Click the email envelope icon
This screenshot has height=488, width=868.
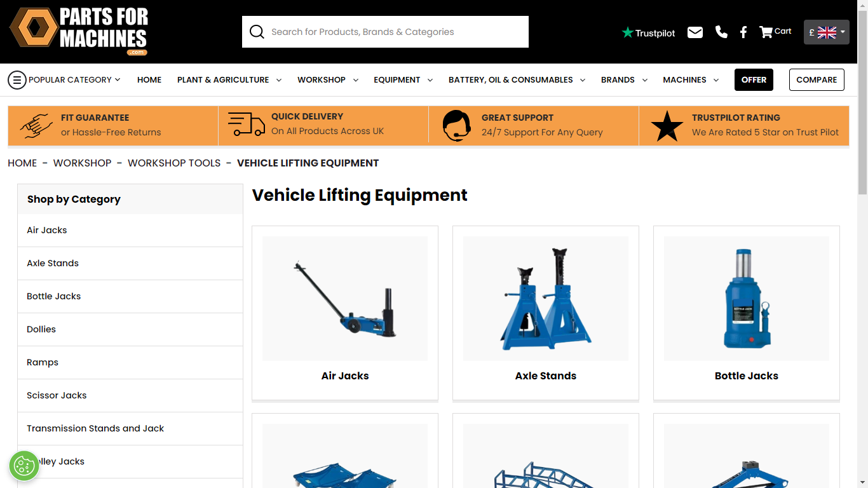695,32
